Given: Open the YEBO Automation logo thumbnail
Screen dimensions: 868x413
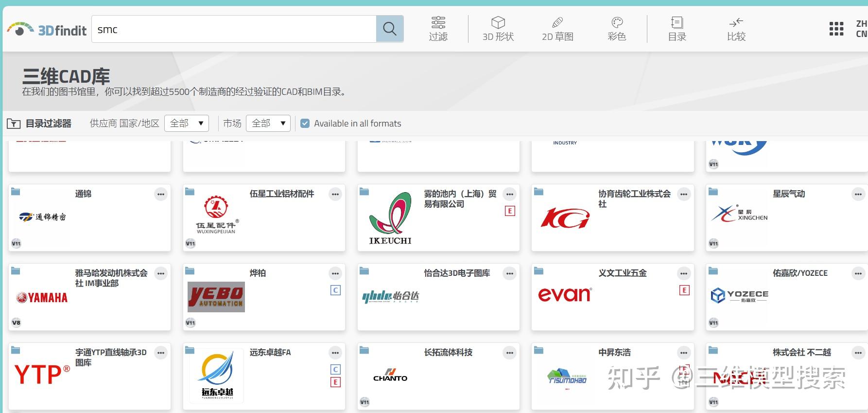Looking at the screenshot, I should point(216,297).
